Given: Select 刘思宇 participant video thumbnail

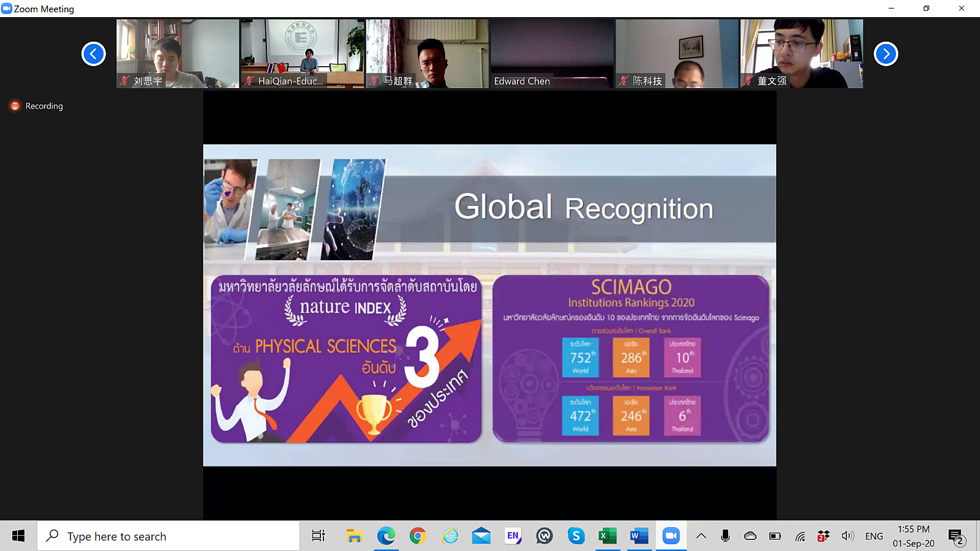Looking at the screenshot, I should click(x=178, y=53).
